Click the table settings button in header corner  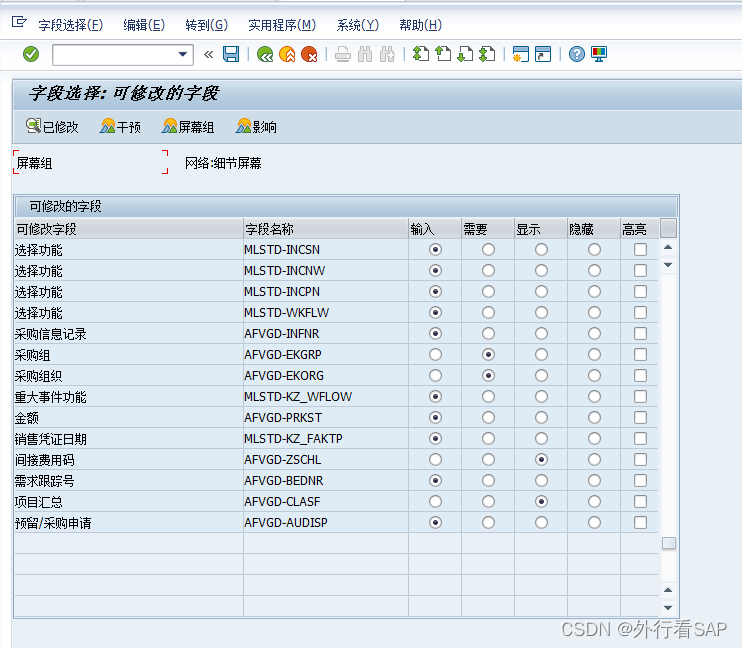click(x=668, y=229)
